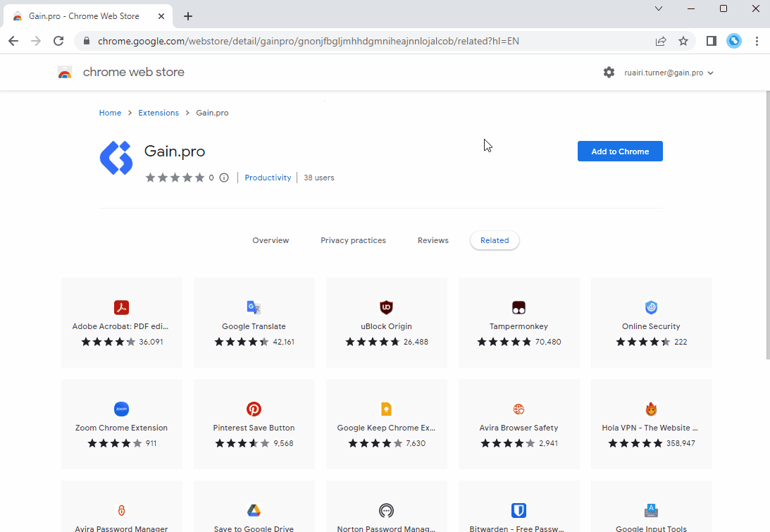
Task: Open the Chrome browser menu
Action: pos(757,41)
